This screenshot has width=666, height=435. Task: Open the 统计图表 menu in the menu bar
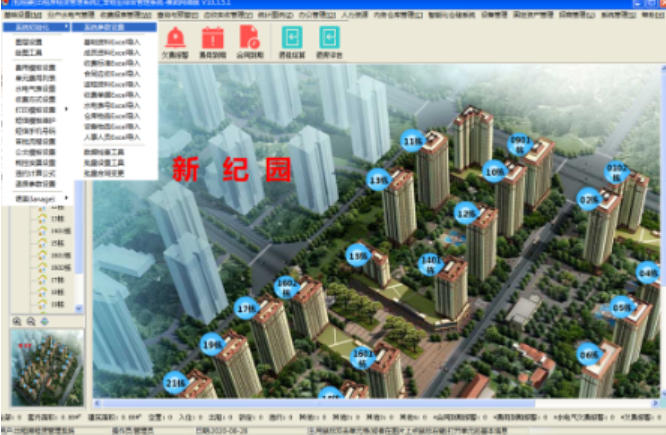tap(276, 15)
